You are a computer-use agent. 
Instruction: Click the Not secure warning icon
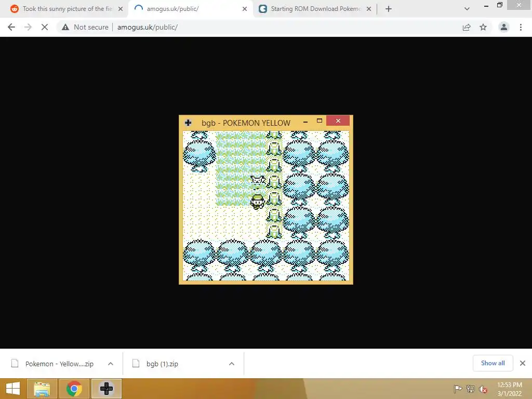coord(65,27)
